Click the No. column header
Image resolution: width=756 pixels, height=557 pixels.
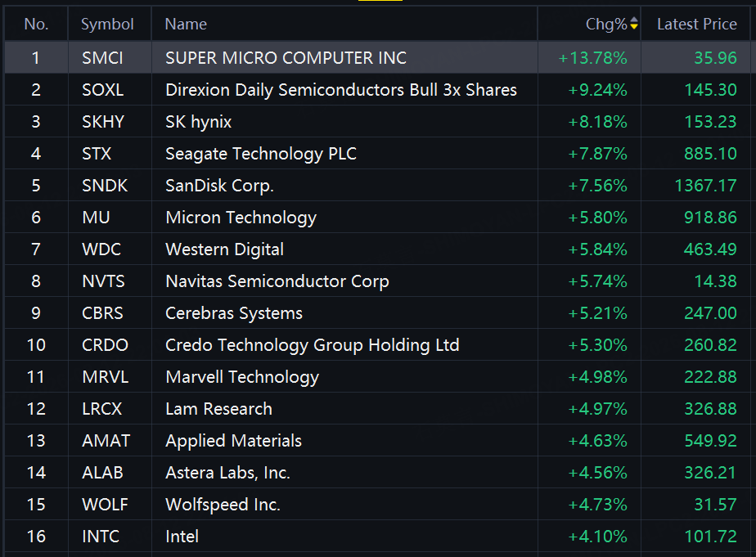point(36,24)
